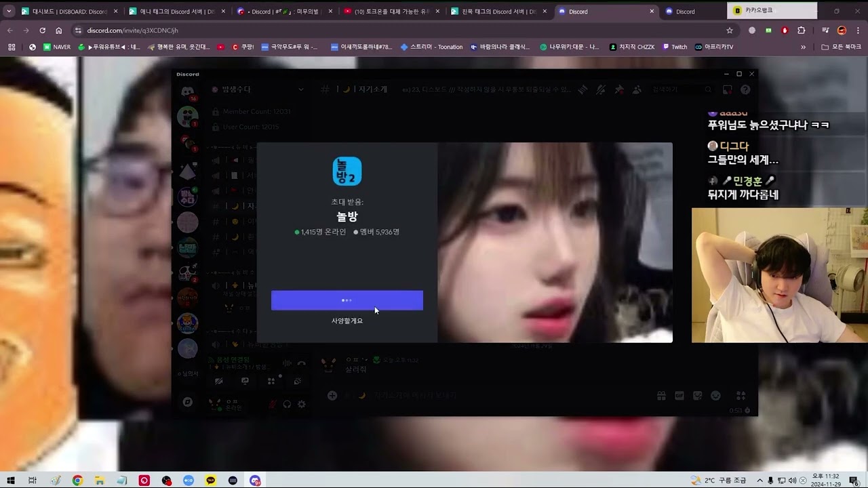Open the Discord inbox icon
The width and height of the screenshot is (868, 488).
click(727, 89)
